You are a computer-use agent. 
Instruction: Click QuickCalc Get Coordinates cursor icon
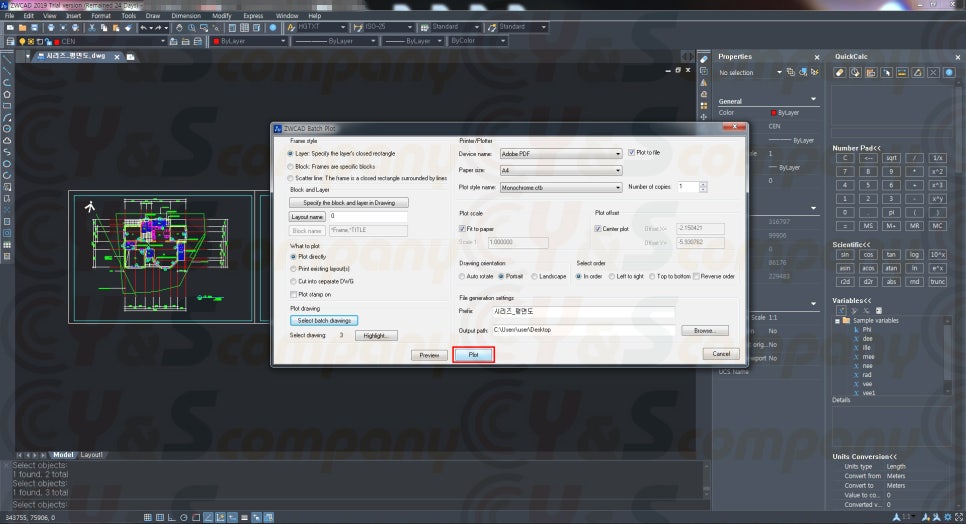(887, 73)
